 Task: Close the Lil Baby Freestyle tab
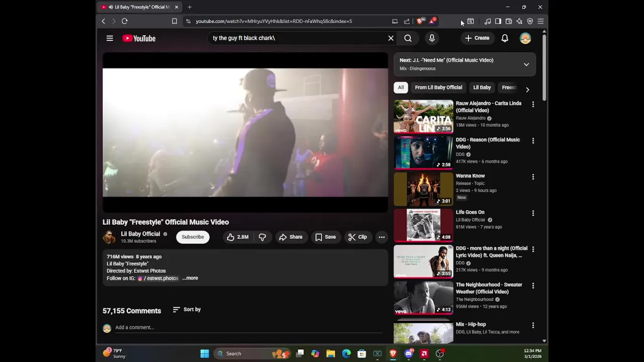coord(177,7)
